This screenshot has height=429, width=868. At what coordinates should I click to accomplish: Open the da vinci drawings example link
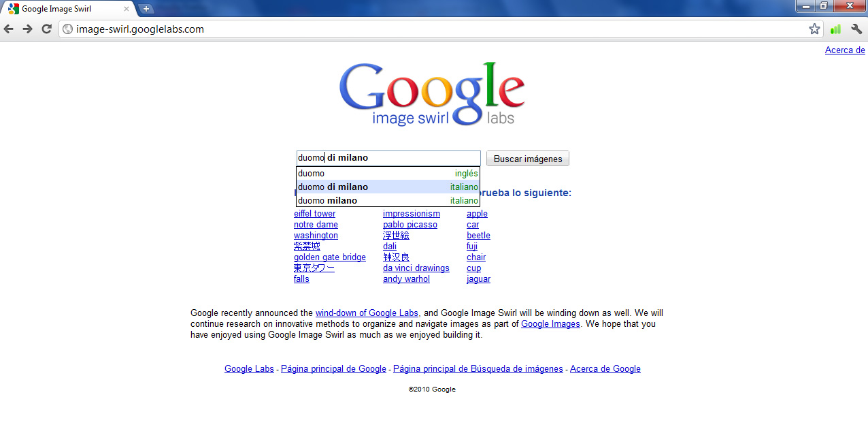tap(416, 268)
